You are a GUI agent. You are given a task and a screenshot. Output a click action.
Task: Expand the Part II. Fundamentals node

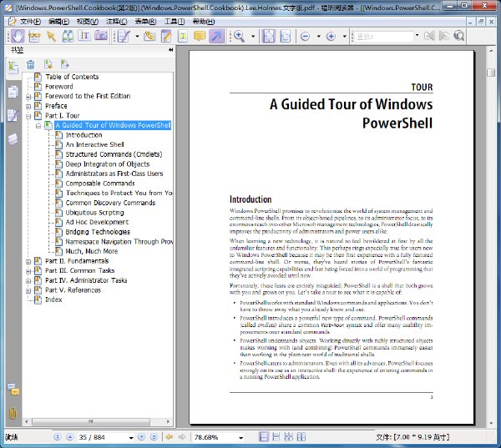[x=28, y=262]
